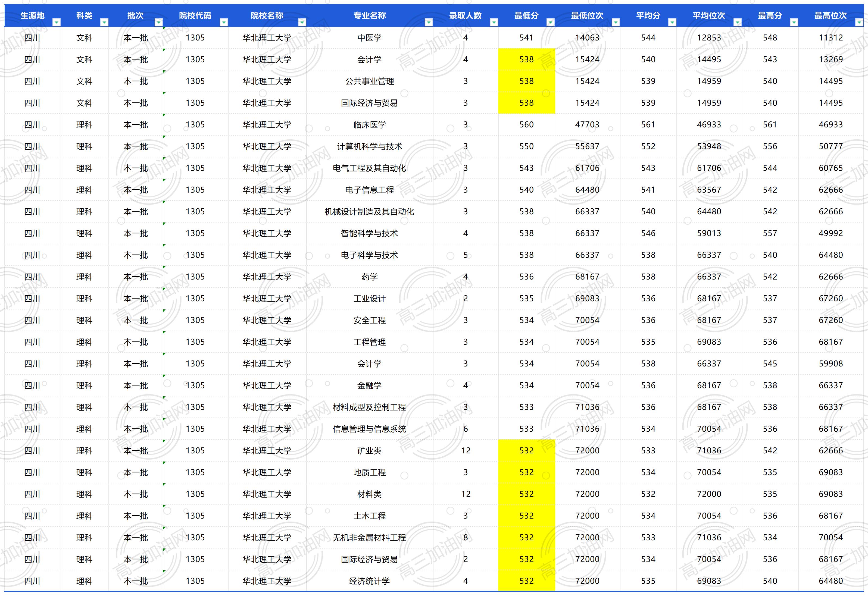Select the 14063 lowest rank cell

click(587, 38)
